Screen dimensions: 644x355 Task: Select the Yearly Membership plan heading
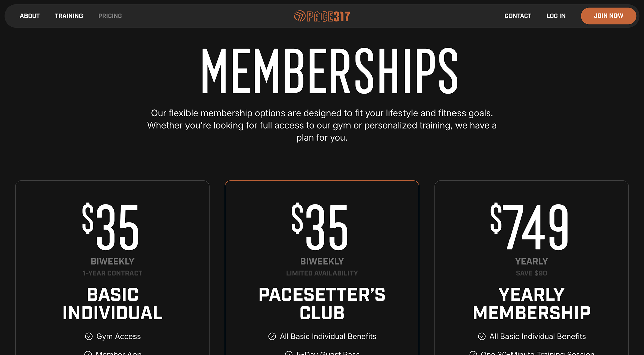tap(532, 304)
